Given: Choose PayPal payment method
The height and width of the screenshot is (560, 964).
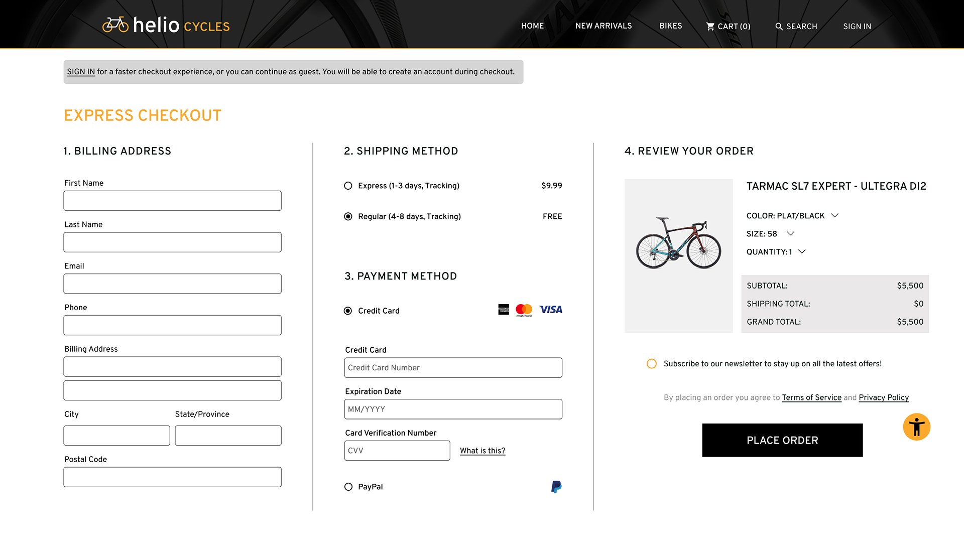Looking at the screenshot, I should (348, 487).
